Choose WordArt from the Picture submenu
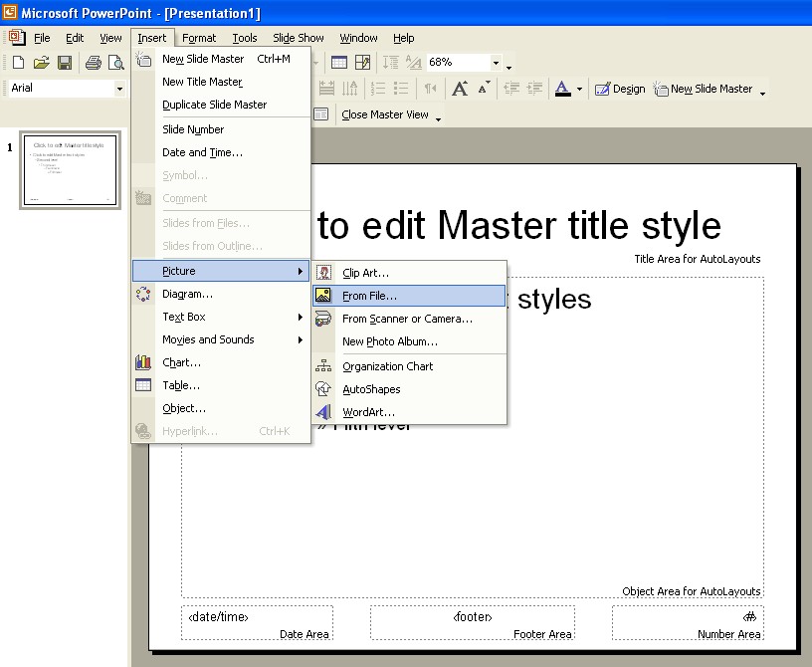This screenshot has height=667, width=812. click(x=409, y=412)
